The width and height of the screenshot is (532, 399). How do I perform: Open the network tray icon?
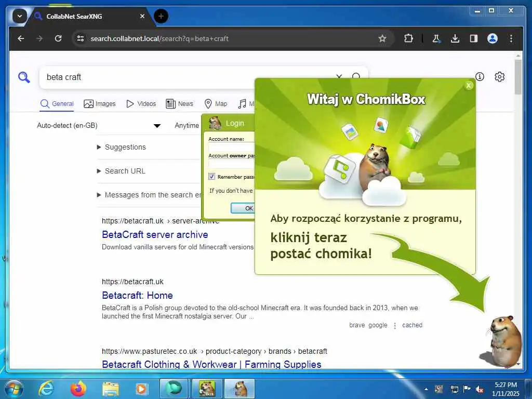coord(454,389)
